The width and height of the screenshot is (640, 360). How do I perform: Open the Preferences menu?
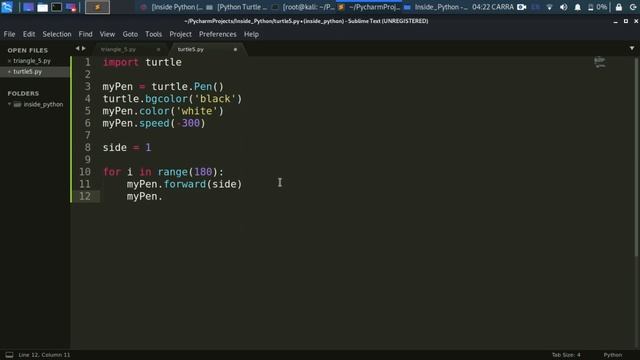point(218,34)
